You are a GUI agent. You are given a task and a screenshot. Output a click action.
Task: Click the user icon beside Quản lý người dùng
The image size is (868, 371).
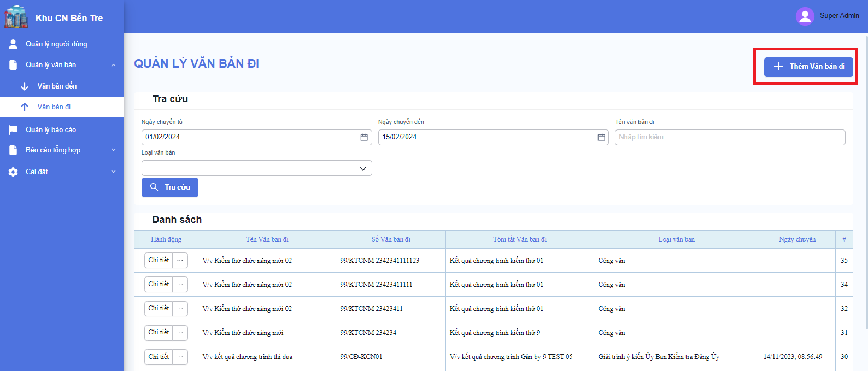tap(13, 44)
